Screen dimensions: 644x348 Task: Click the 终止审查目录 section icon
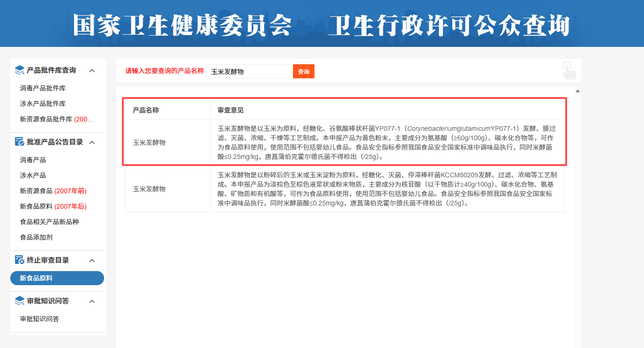[x=19, y=260]
